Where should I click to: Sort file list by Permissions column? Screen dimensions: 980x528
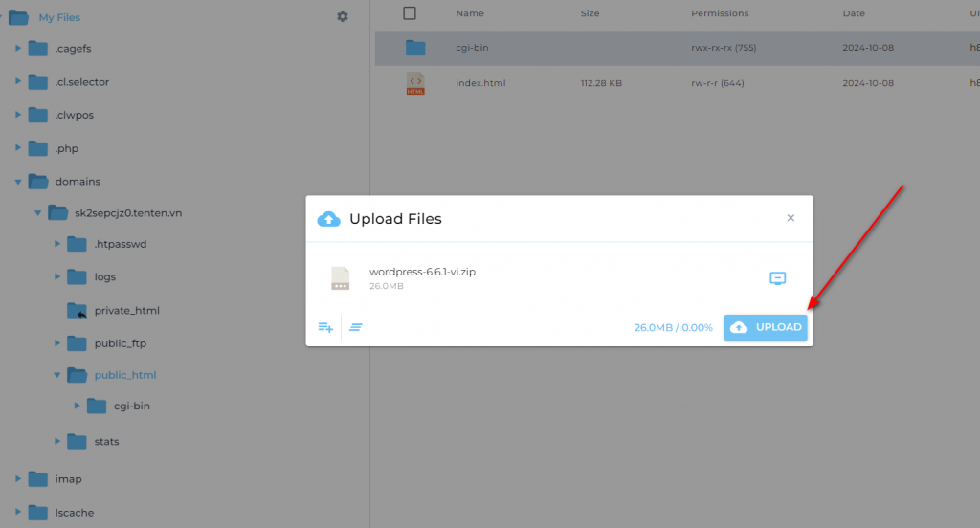(x=720, y=13)
